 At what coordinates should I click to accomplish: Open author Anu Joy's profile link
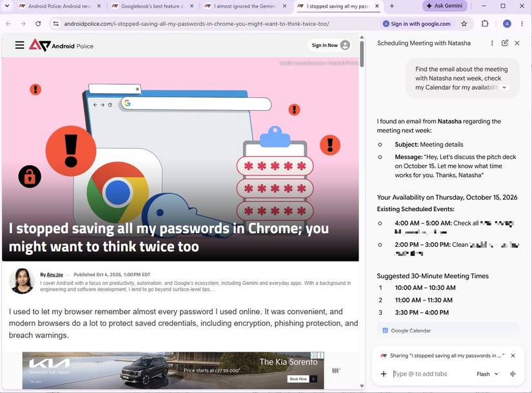55,274
